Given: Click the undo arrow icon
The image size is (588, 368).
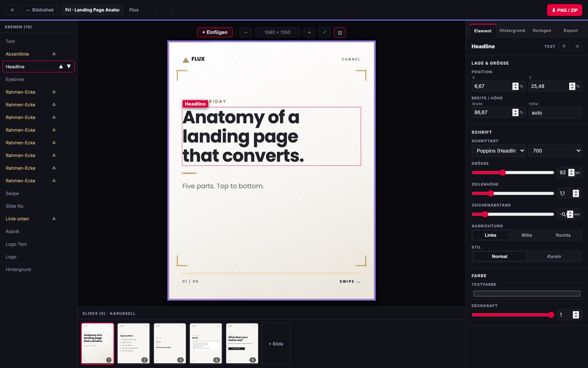Looking at the screenshot, I should 155,10.
